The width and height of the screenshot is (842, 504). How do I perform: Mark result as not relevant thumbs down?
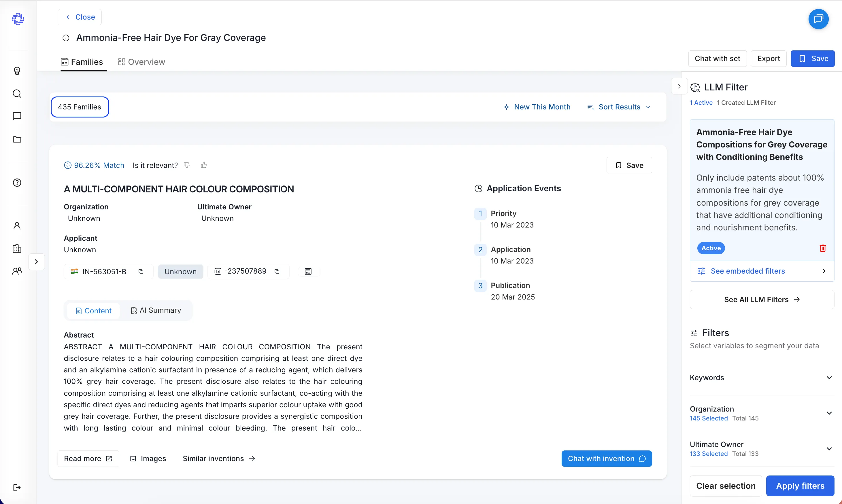click(x=186, y=165)
